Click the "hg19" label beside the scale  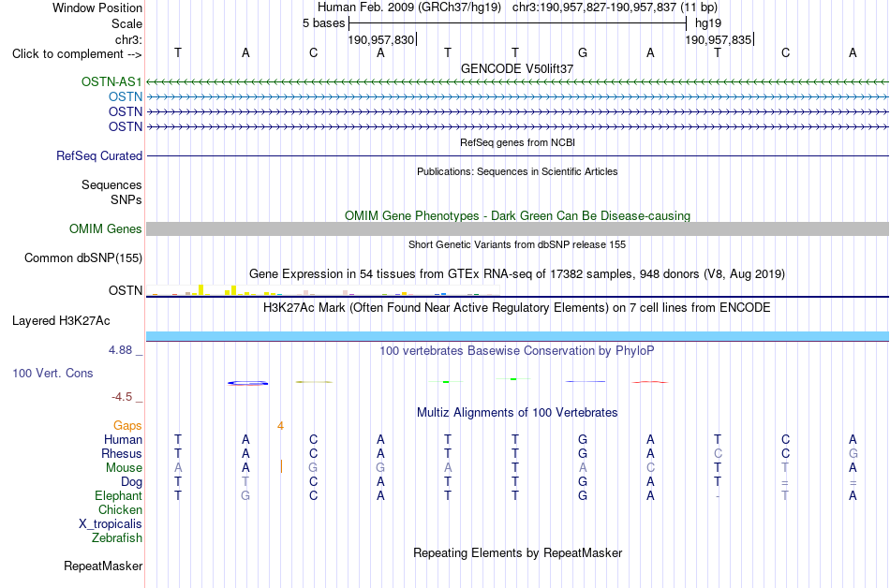pyautogui.click(x=708, y=23)
